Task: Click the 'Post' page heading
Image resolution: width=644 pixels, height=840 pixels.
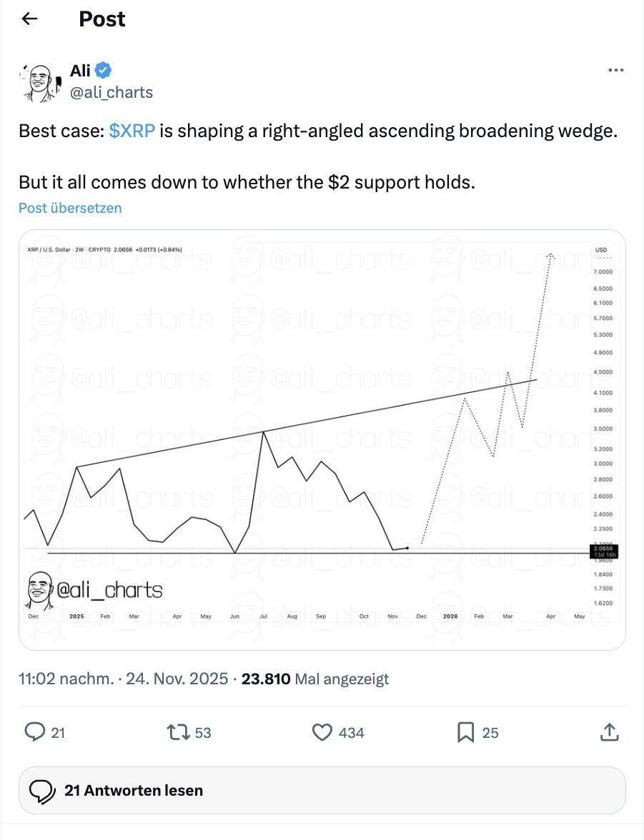Action: (x=101, y=19)
